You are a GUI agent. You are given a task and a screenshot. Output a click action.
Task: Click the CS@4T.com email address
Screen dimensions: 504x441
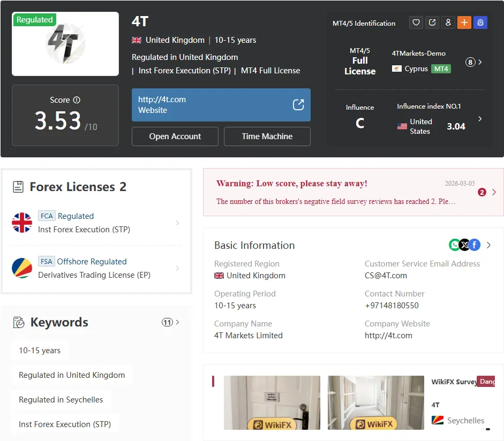pos(386,276)
